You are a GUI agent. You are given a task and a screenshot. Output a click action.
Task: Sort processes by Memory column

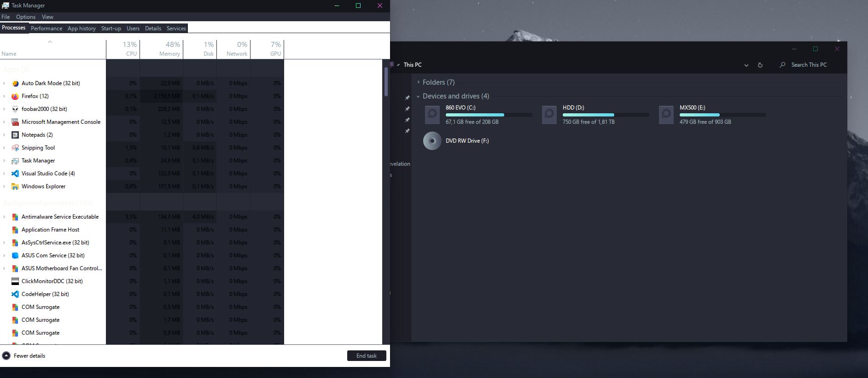coord(162,49)
